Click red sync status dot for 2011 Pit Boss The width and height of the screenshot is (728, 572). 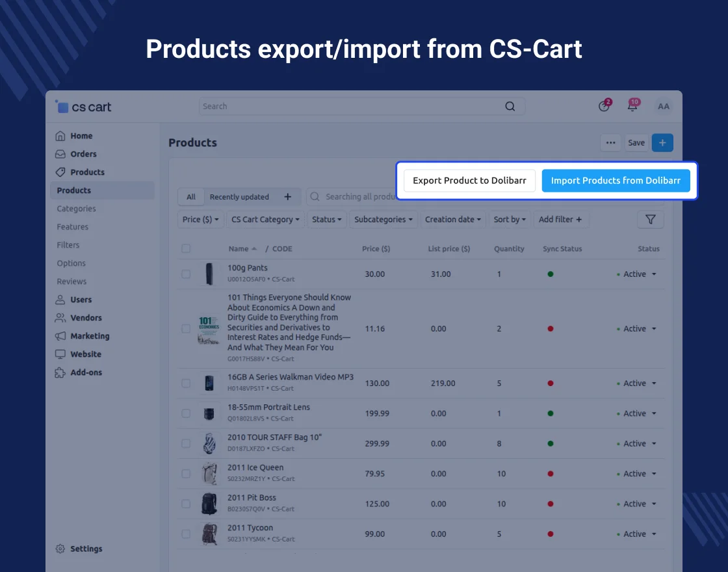(551, 504)
